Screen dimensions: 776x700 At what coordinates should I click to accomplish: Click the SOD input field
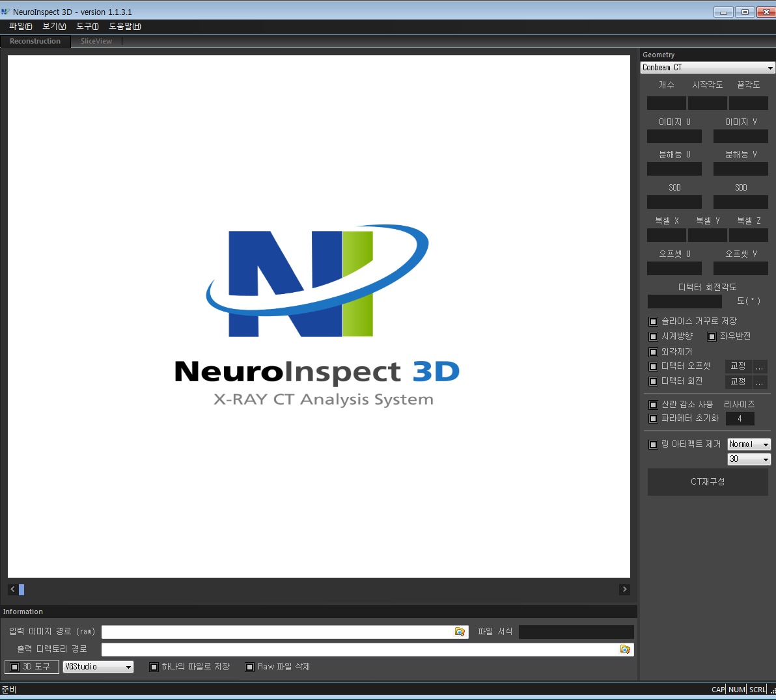tap(674, 202)
